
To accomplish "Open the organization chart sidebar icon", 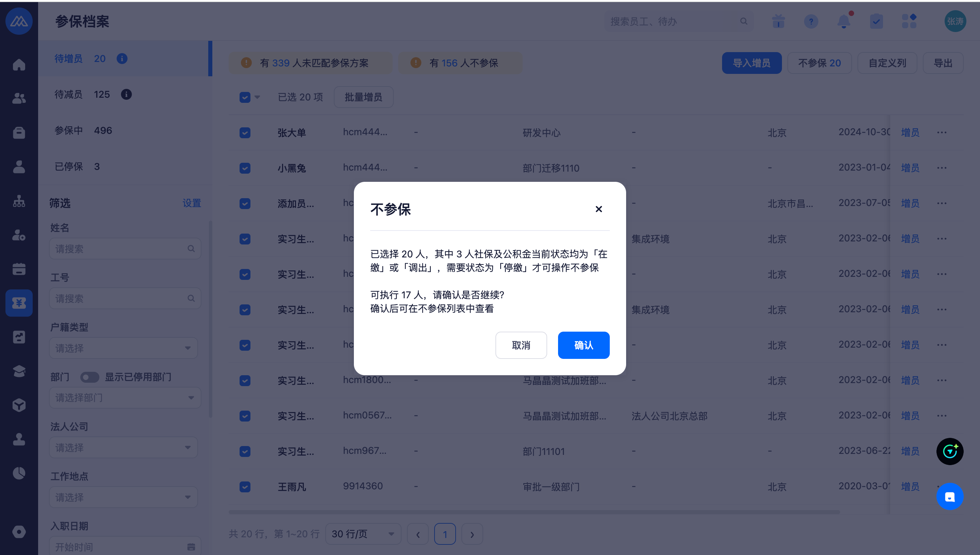I will tap(19, 201).
